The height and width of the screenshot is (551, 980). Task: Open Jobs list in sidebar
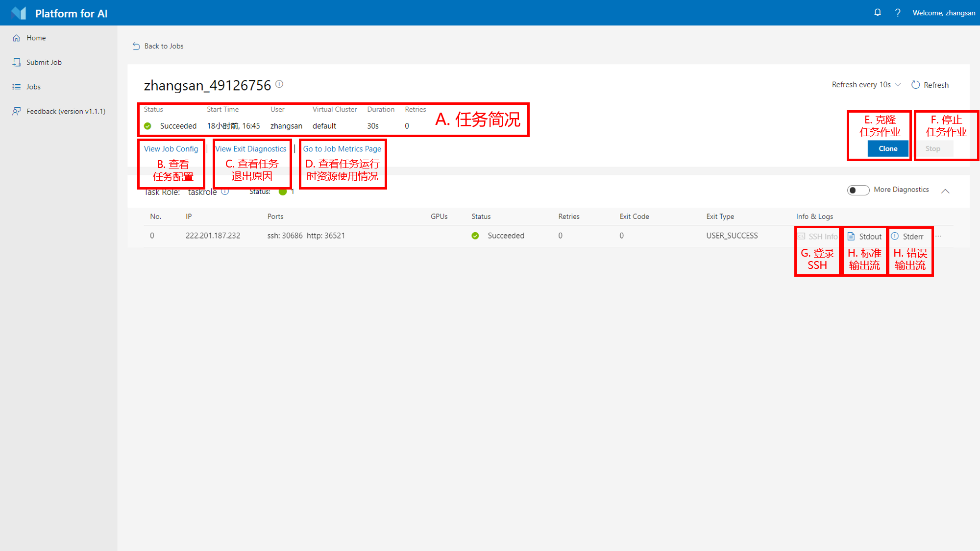click(x=33, y=87)
